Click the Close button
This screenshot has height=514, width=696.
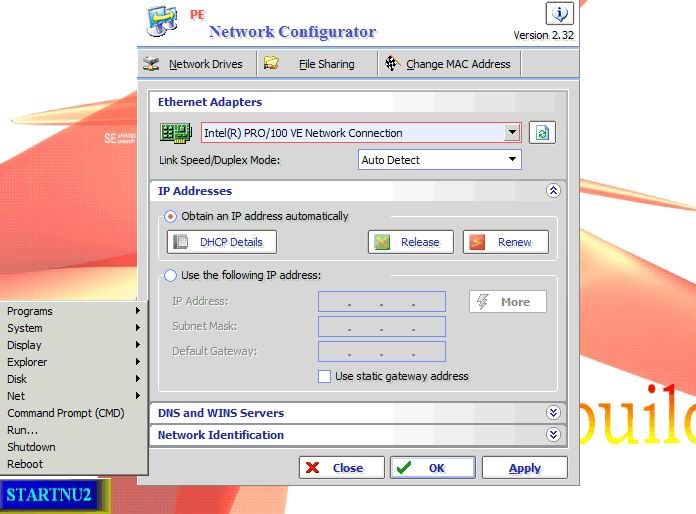(x=342, y=468)
